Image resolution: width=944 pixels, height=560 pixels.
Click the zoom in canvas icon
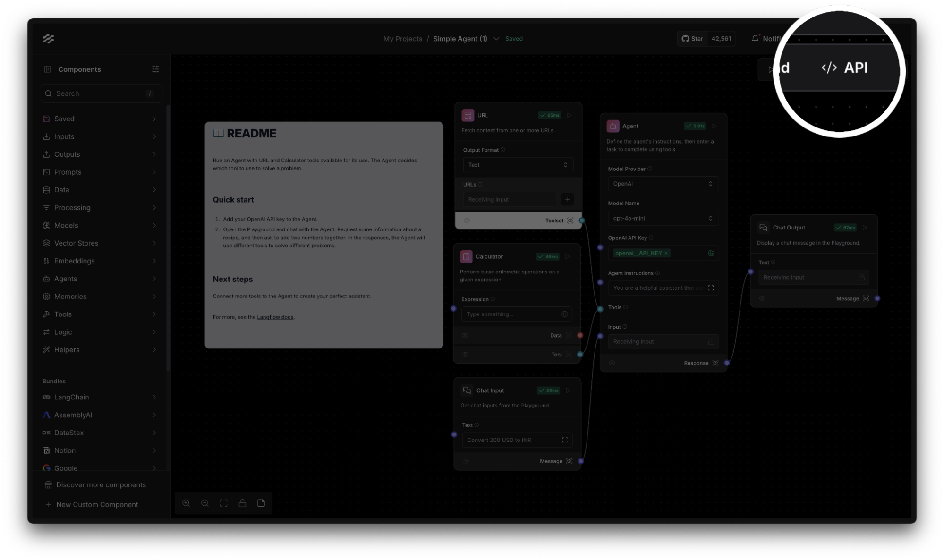tap(186, 503)
